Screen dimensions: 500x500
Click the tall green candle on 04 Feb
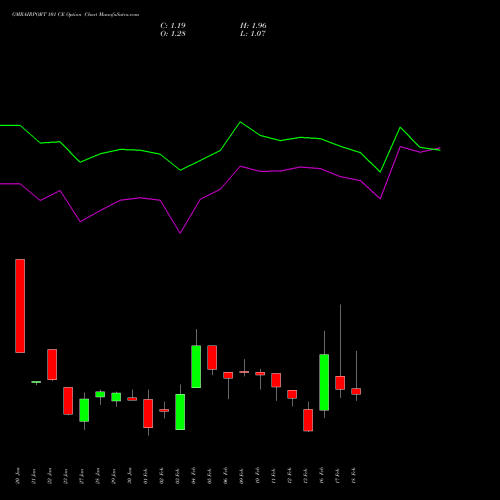click(196, 367)
